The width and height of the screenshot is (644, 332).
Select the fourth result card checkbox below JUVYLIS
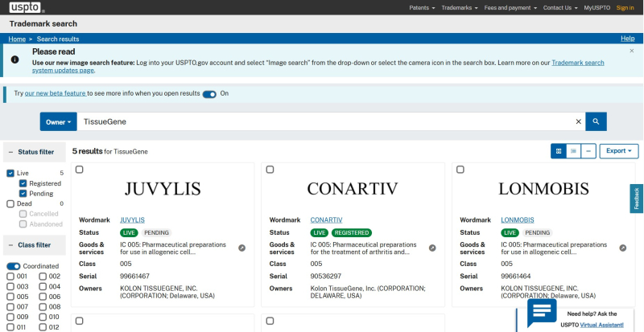(x=79, y=321)
